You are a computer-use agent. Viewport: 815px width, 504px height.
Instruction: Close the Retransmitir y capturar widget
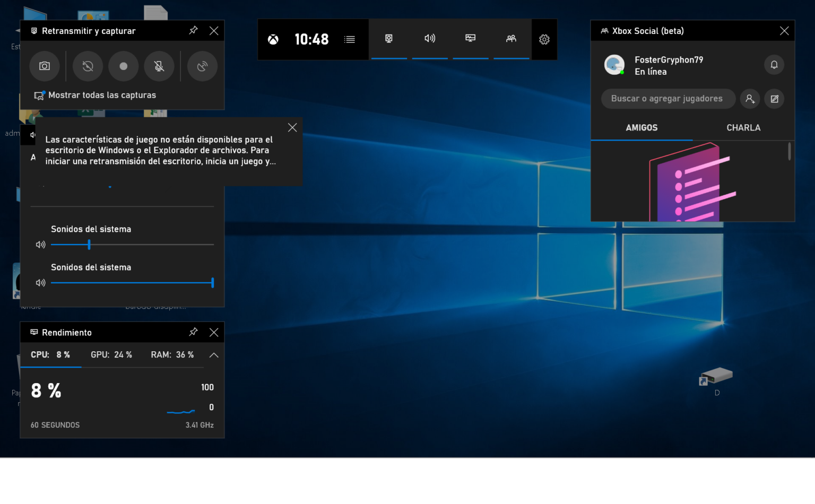[x=214, y=31]
